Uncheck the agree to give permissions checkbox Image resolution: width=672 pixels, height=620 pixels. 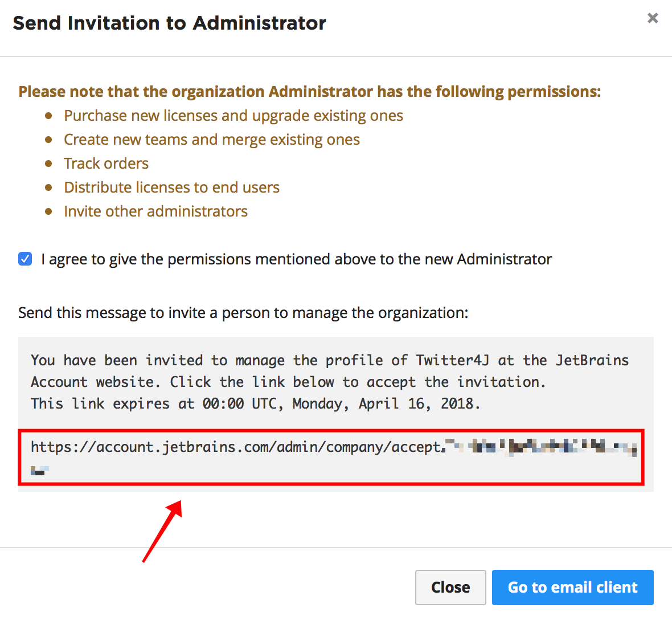(x=25, y=259)
